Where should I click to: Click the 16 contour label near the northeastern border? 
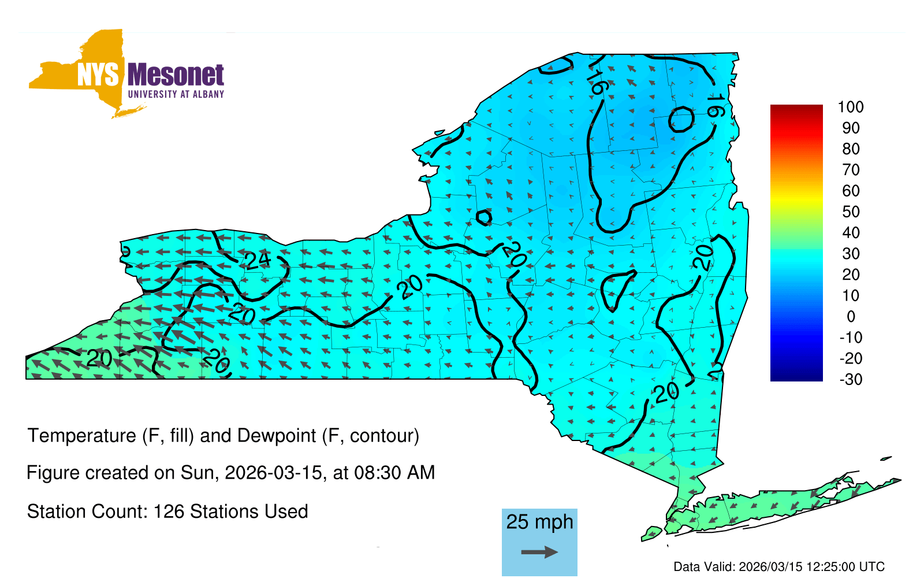click(716, 105)
